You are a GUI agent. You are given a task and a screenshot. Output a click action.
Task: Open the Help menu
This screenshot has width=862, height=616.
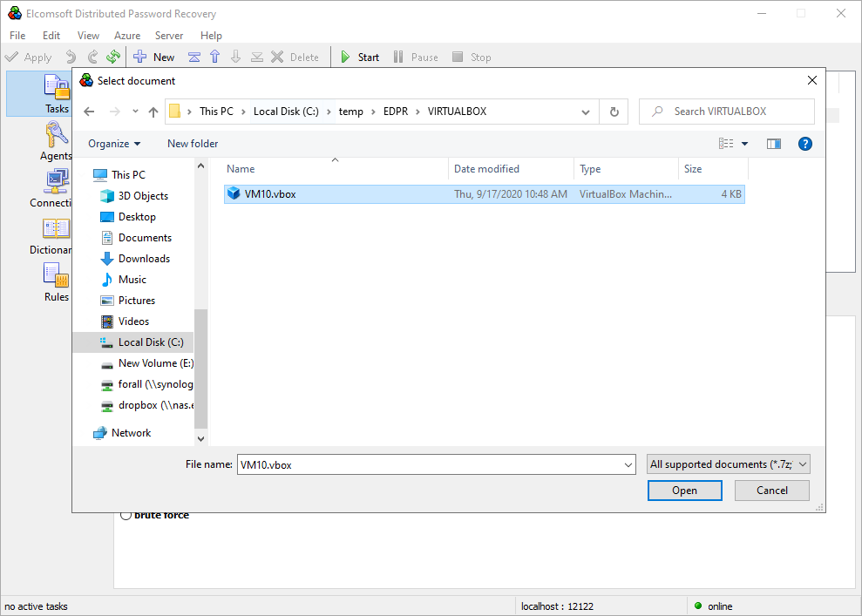(x=211, y=35)
